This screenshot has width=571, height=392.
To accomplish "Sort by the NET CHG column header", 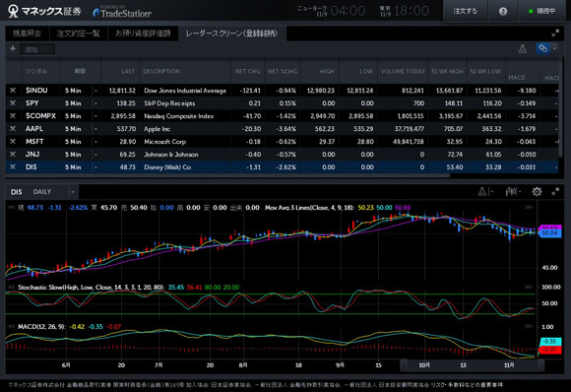I will [248, 71].
